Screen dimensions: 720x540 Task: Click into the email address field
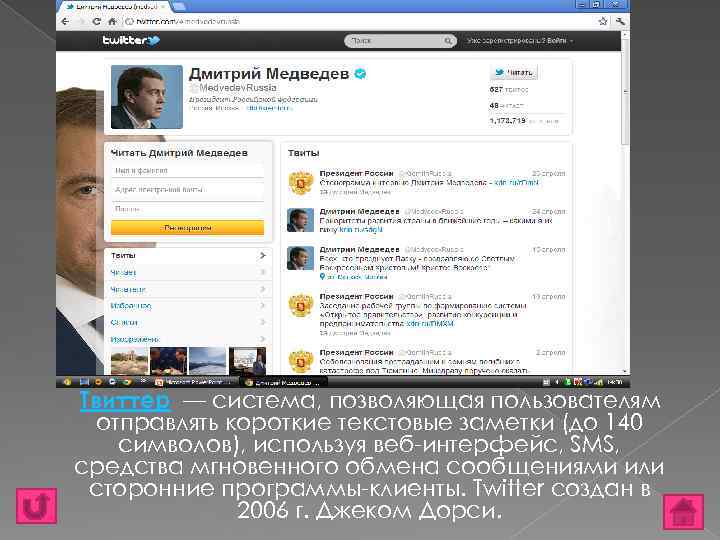coord(188,190)
